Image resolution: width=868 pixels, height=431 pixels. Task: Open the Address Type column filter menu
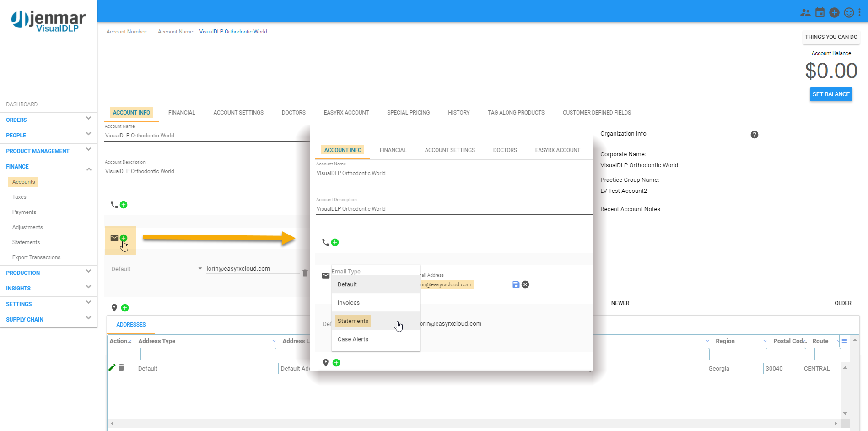point(274,341)
